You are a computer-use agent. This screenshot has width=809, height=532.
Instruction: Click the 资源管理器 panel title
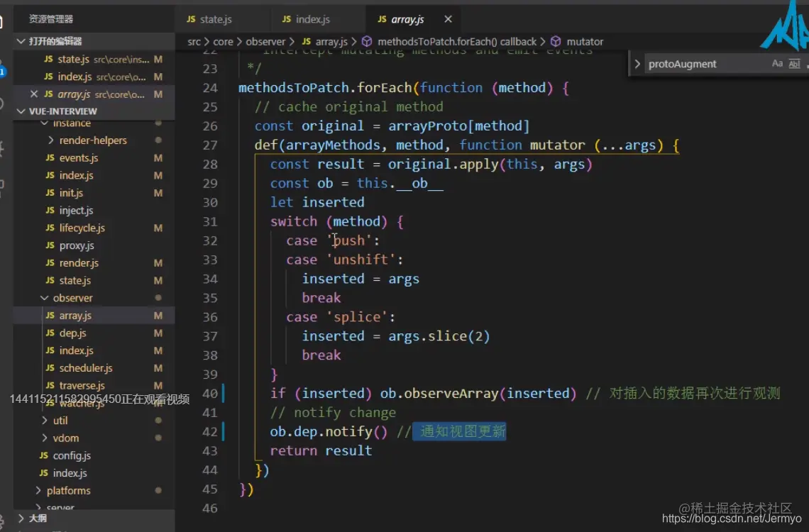click(x=51, y=19)
